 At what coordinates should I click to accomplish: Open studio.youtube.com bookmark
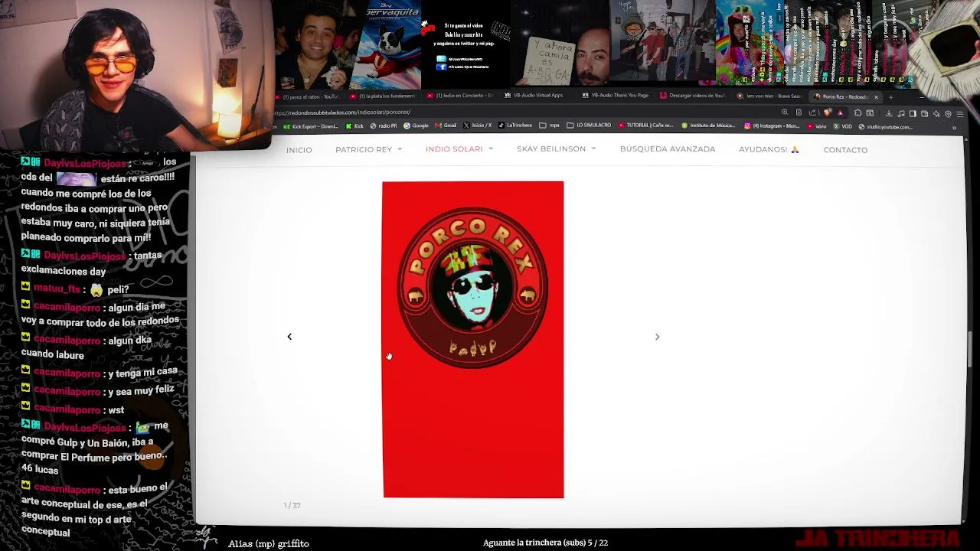click(x=886, y=126)
